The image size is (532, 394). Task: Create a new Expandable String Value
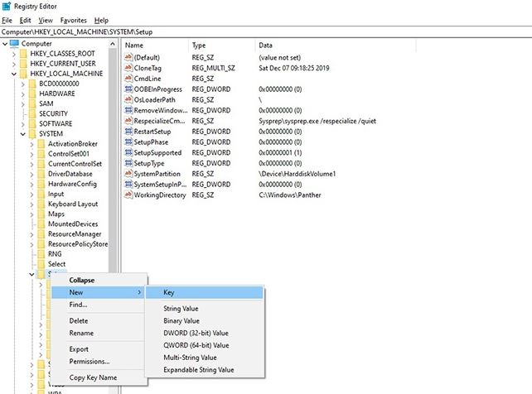[x=204, y=370]
